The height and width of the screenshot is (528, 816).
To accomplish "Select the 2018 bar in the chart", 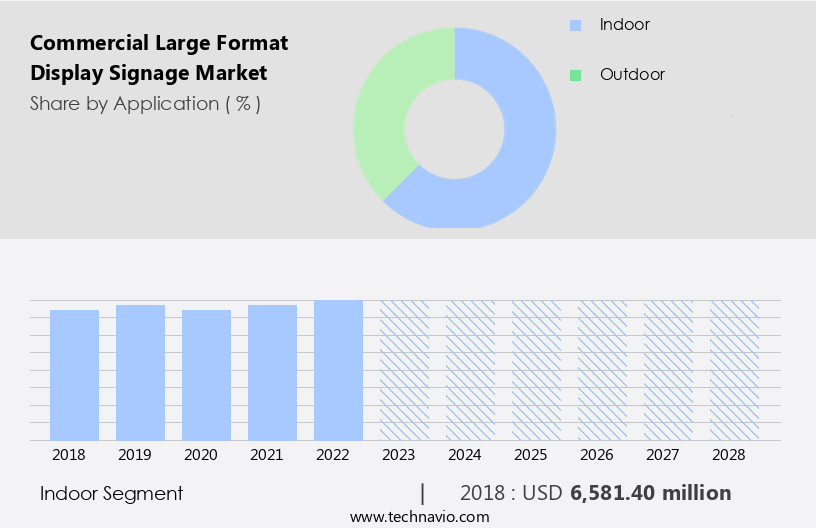I will tap(75, 375).
